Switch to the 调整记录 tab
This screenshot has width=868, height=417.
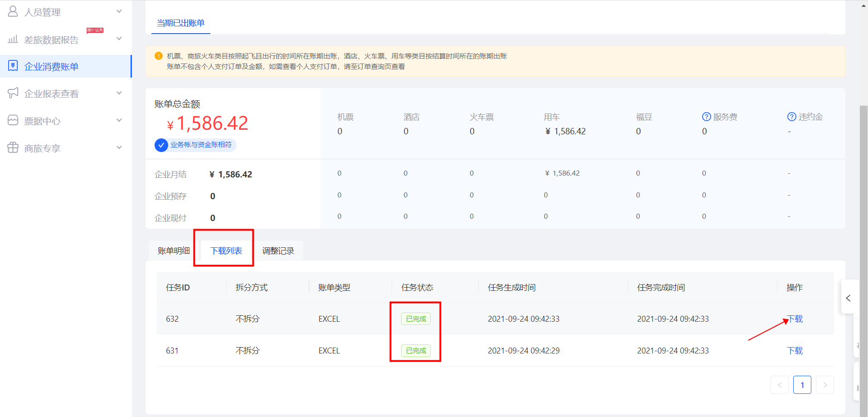278,250
